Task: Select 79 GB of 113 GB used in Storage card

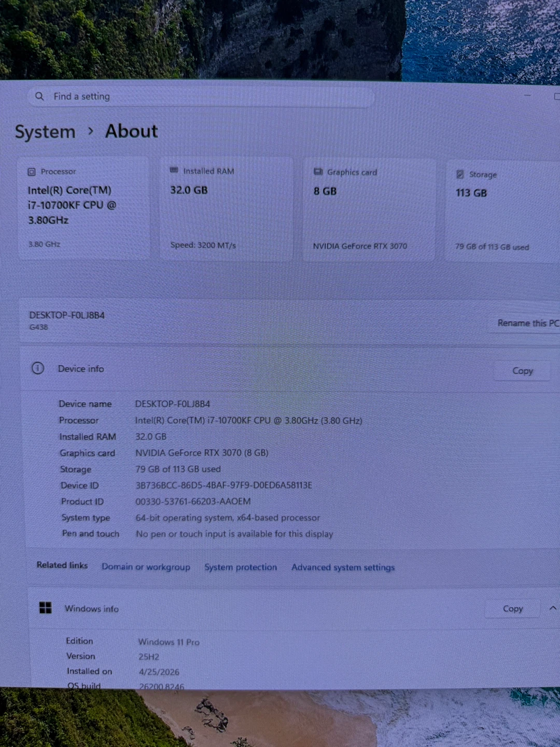Action: point(492,247)
